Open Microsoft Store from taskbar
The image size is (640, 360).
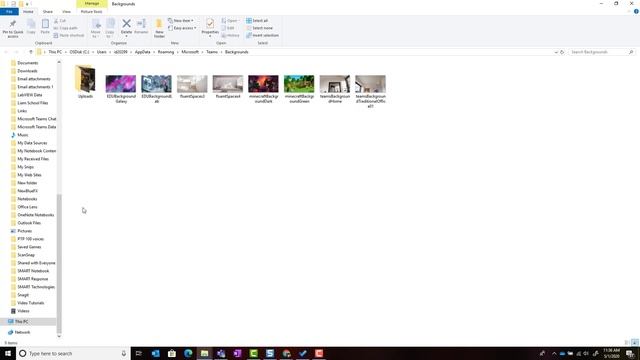pyautogui.click(x=172, y=353)
